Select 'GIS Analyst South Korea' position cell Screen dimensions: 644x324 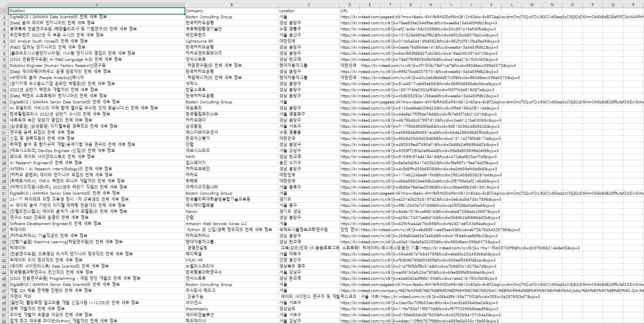[x=96, y=41]
